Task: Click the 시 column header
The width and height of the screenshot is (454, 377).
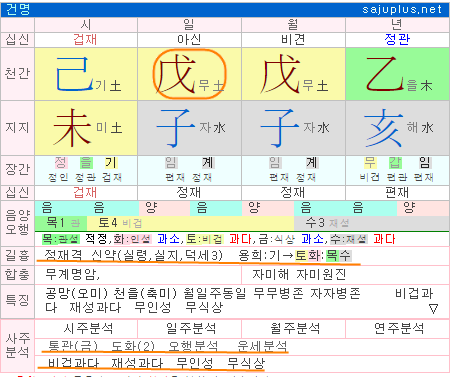Action: (86, 24)
